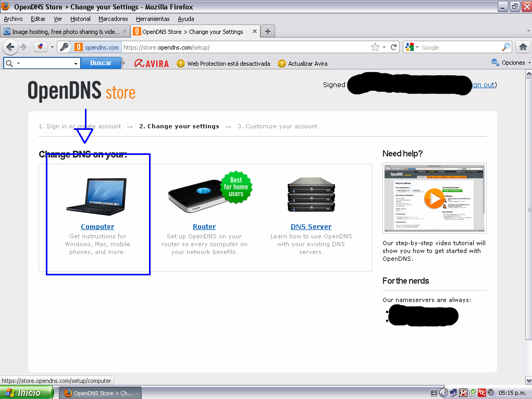Open the Avira search magnifier dropdown arrow
The width and height of the screenshot is (532, 399).
[18, 64]
